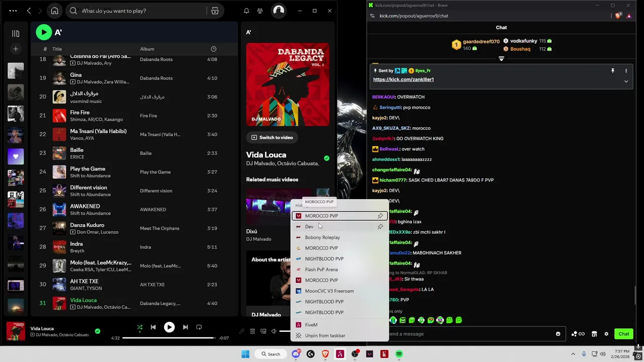Image resolution: width=644 pixels, height=362 pixels.
Task: Click Unpin from taskbar option
Action: tap(340, 335)
